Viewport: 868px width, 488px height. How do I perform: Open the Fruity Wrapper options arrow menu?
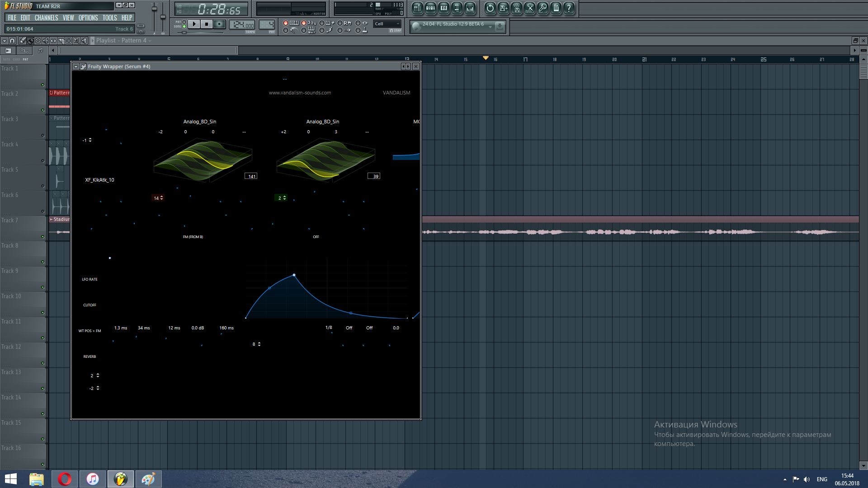click(76, 66)
